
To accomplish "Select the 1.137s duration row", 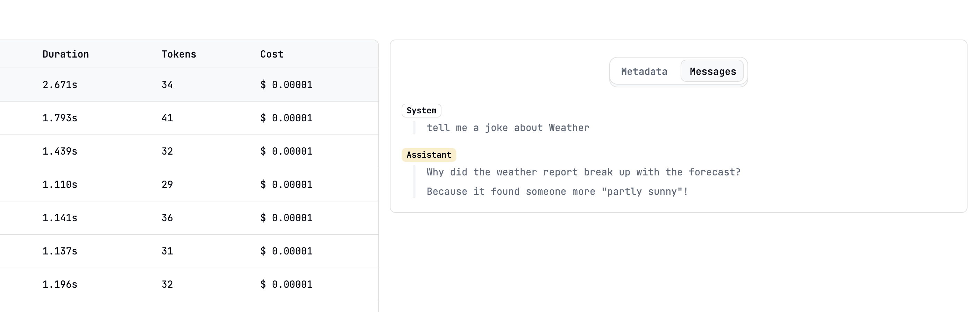I will [x=60, y=251].
